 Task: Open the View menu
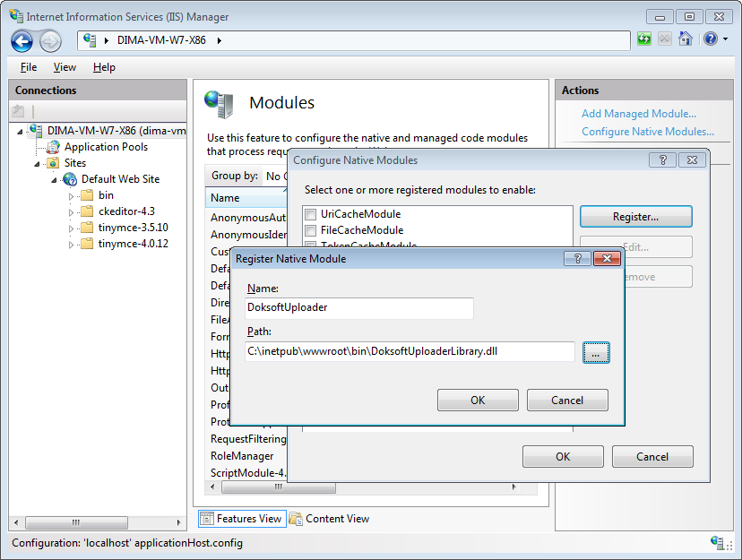pyautogui.click(x=65, y=67)
